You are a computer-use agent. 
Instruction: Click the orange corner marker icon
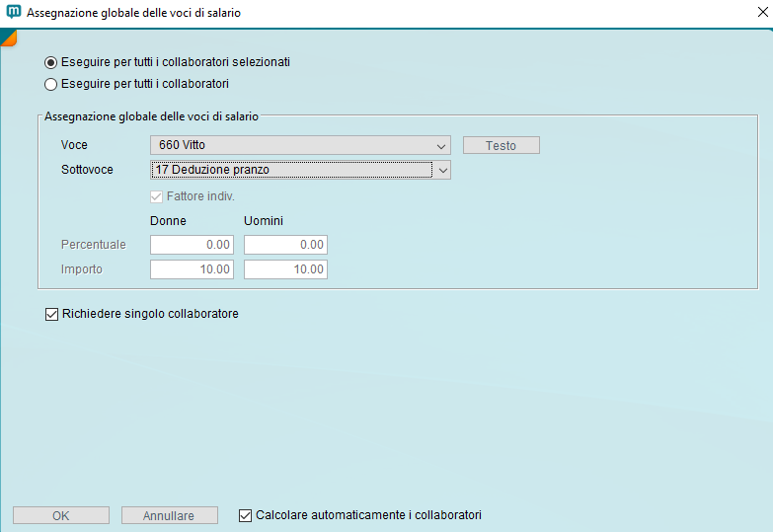(8, 38)
